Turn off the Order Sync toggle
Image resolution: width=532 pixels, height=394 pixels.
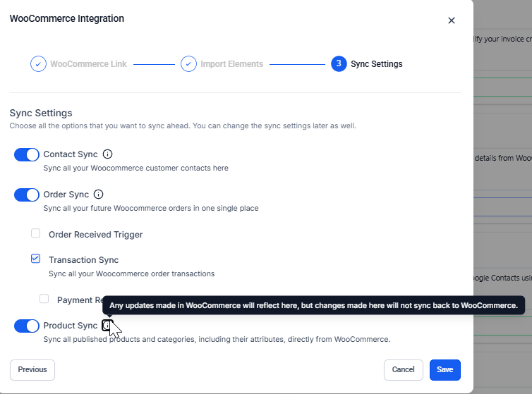(27, 195)
